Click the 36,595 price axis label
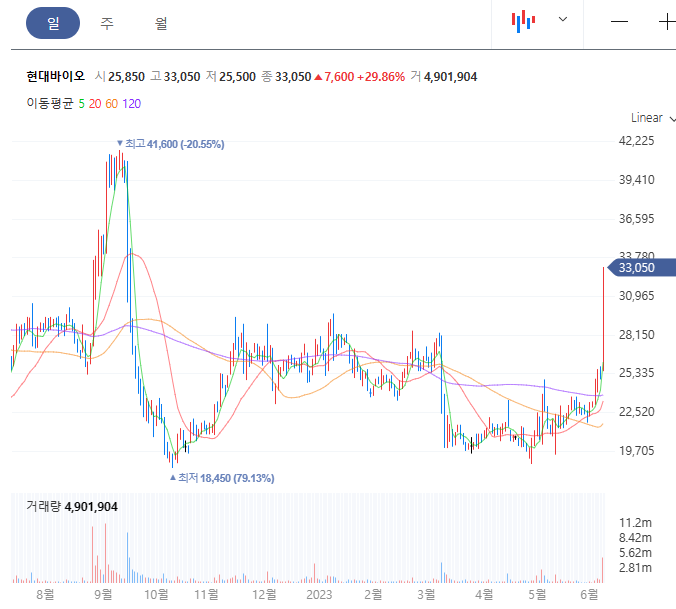676x609 pixels. [636, 219]
